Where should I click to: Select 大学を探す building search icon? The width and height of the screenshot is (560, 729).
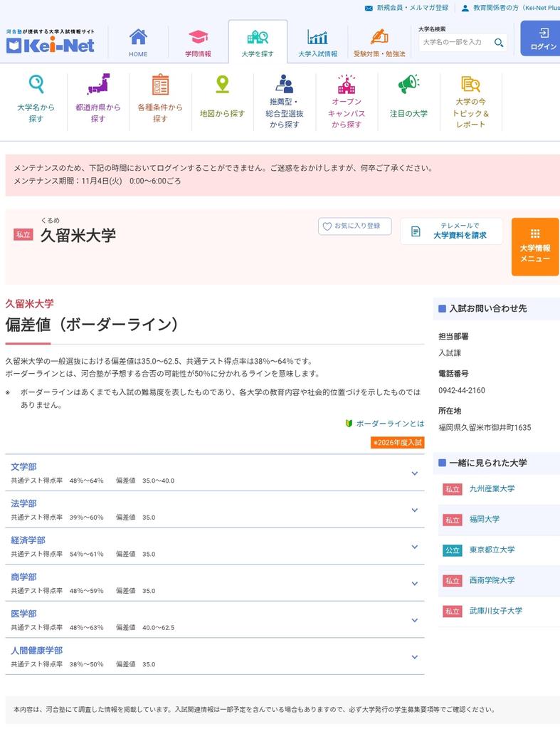(x=258, y=37)
